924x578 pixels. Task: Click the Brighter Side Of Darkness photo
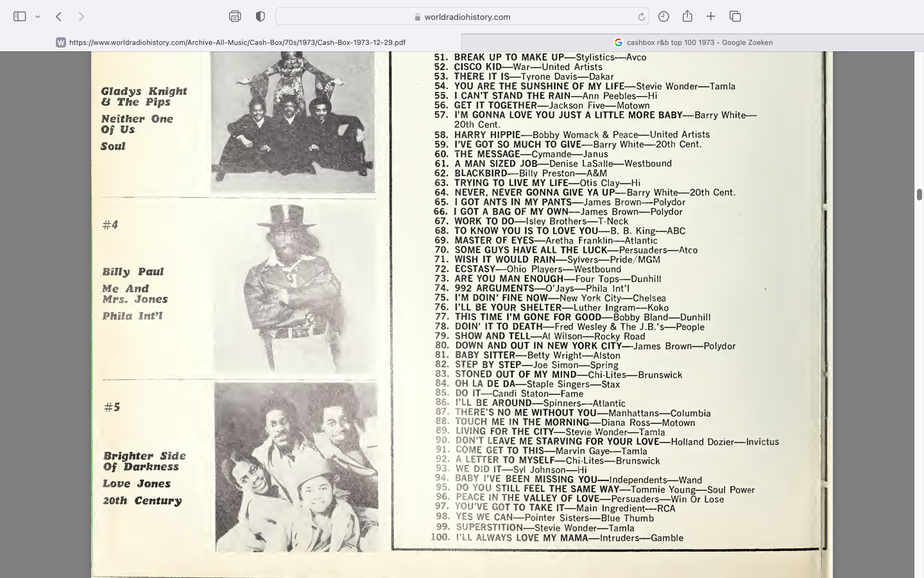pyautogui.click(x=296, y=467)
